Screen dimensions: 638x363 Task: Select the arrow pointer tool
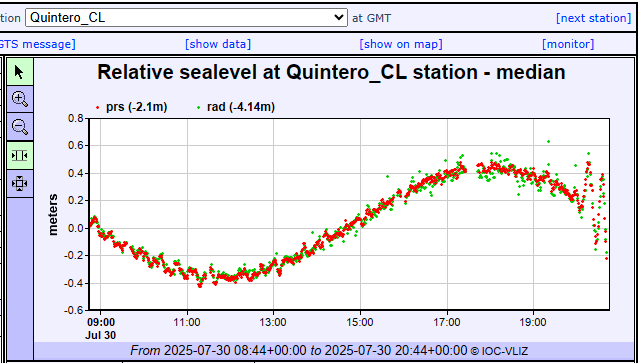coord(20,72)
